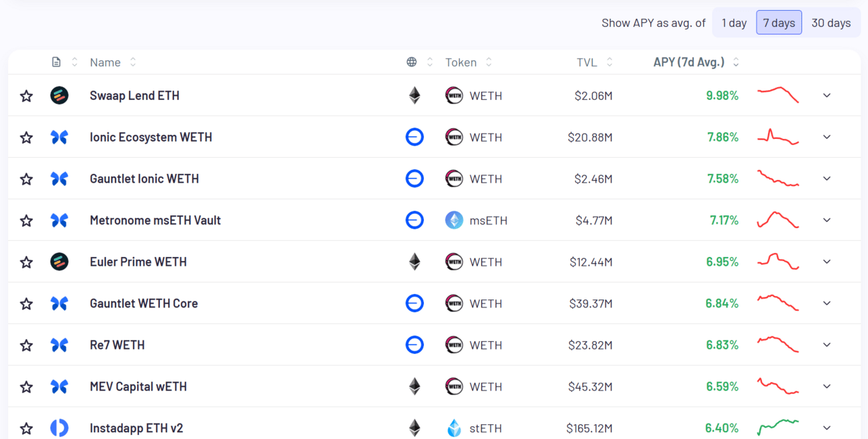Click stETH token icon in Instadapp row
868x439 pixels.
(454, 428)
